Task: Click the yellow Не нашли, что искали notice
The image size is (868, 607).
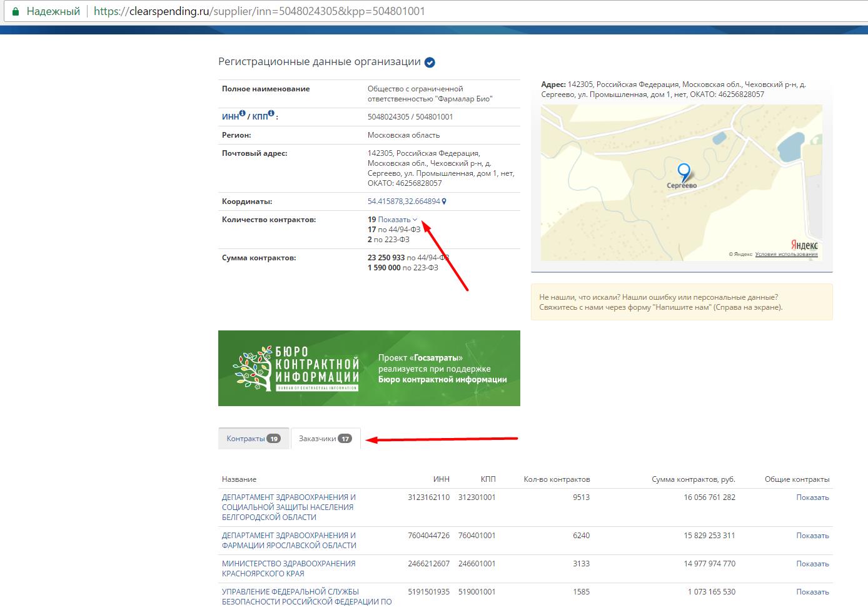Action: pos(682,302)
